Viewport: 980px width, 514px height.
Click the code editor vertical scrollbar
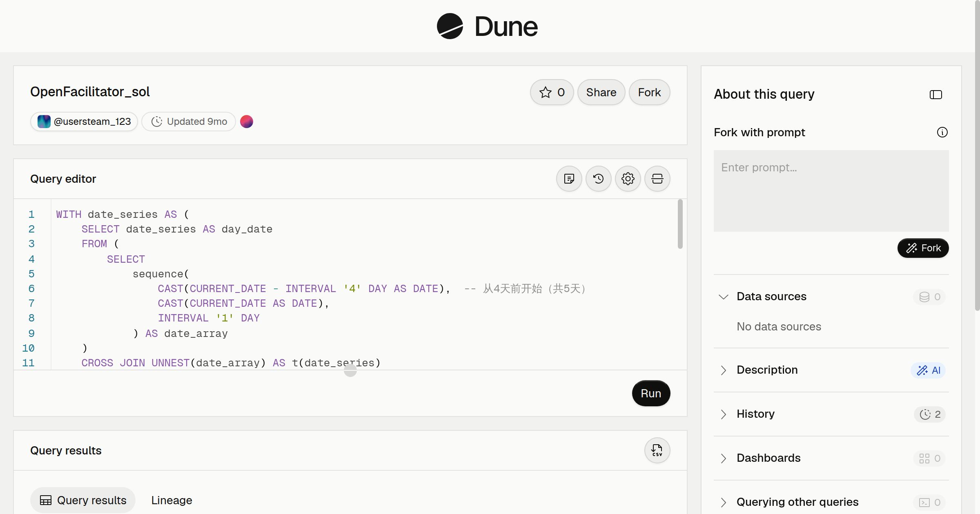pyautogui.click(x=680, y=224)
